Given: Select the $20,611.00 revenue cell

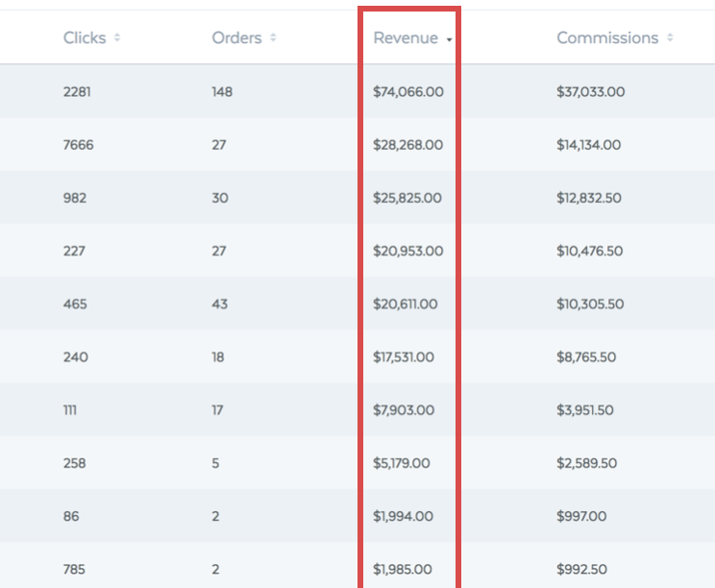Looking at the screenshot, I should click(x=405, y=304).
